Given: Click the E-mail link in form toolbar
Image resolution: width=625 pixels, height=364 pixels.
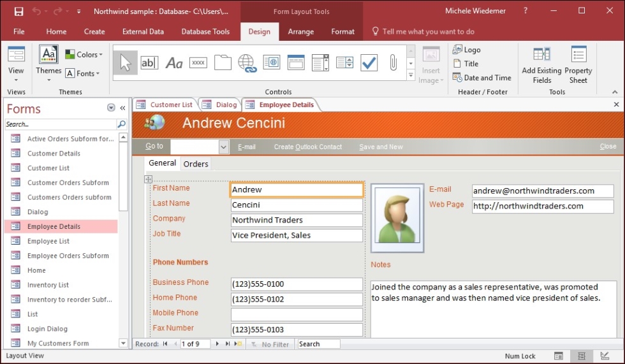Looking at the screenshot, I should coord(246,147).
